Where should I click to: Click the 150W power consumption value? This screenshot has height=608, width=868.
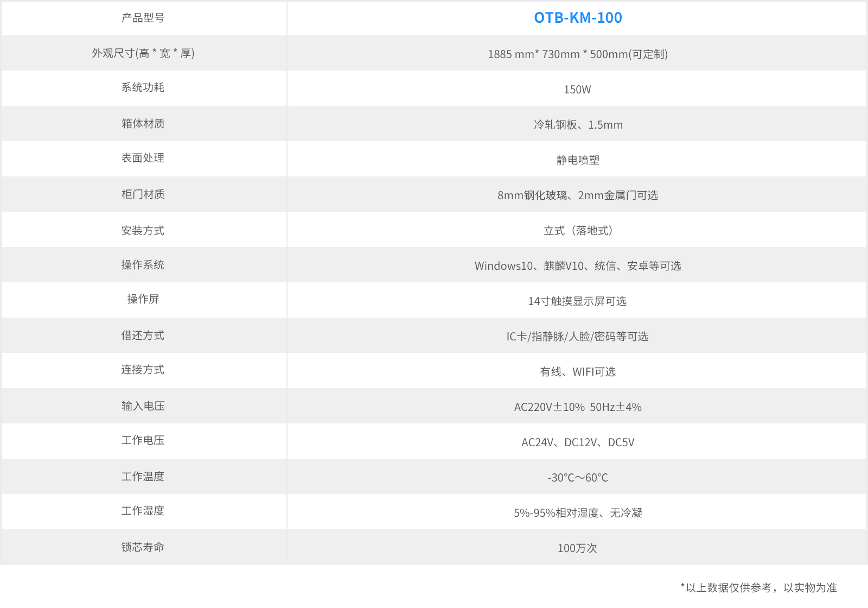577,90
